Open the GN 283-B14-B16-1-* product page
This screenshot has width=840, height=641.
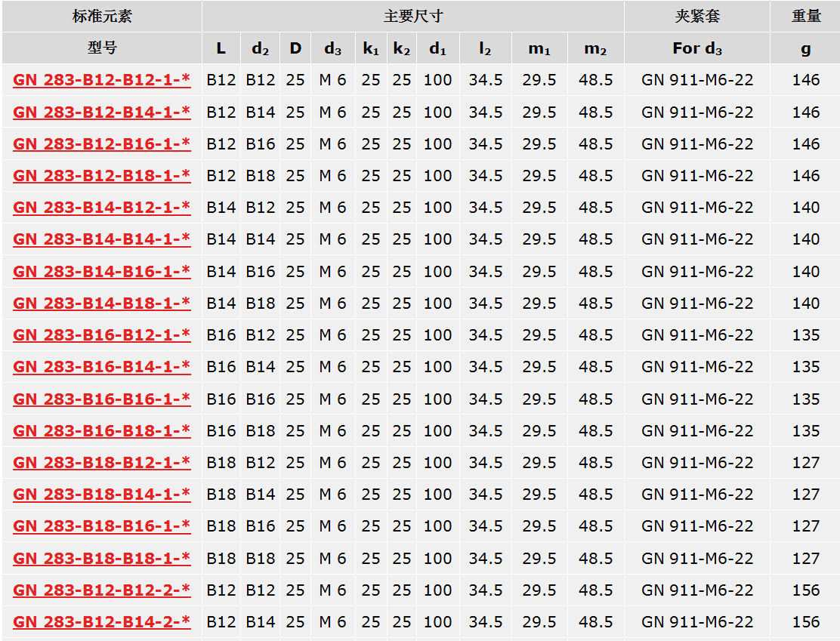tap(101, 271)
